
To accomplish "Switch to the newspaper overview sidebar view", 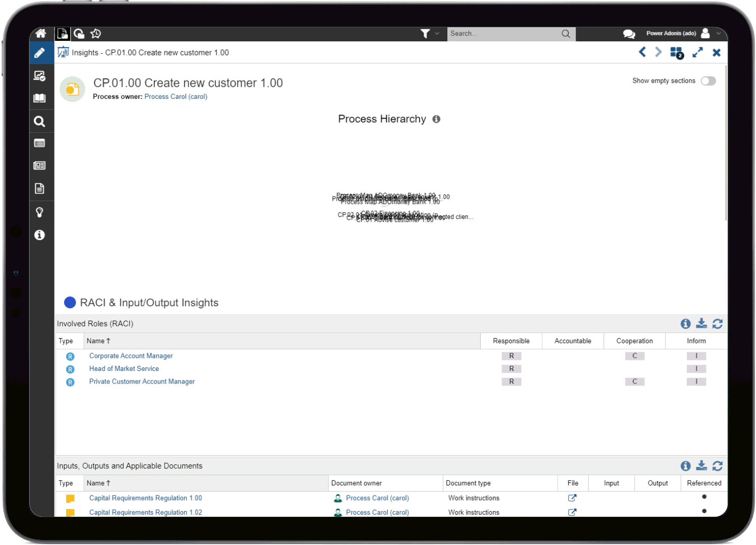I will pos(40,165).
